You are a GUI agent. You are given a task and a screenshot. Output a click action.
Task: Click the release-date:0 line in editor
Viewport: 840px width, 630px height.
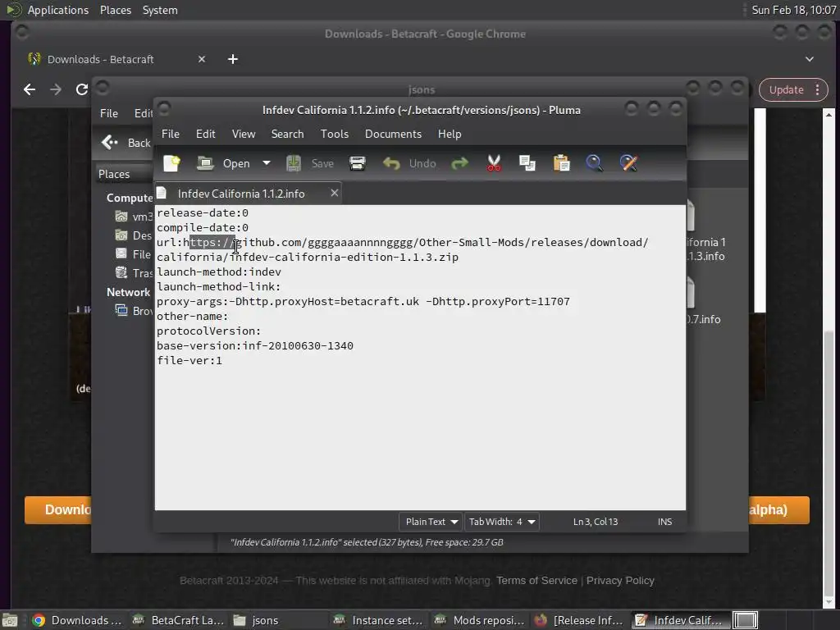(x=203, y=212)
